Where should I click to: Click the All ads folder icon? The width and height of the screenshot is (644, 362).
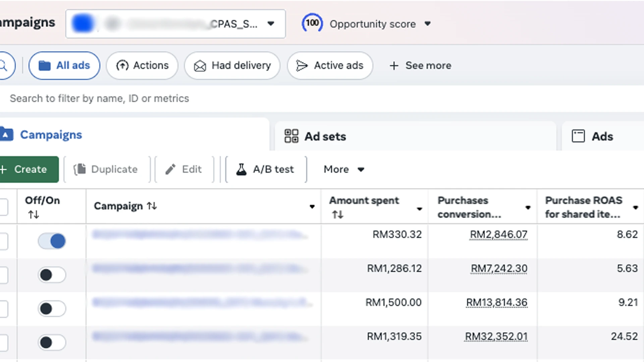[45, 66]
